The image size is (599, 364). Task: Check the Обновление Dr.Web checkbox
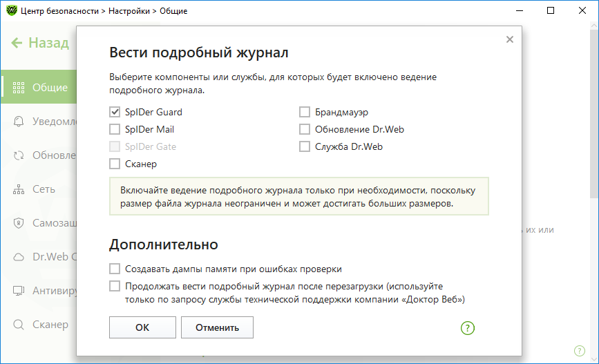tap(305, 129)
